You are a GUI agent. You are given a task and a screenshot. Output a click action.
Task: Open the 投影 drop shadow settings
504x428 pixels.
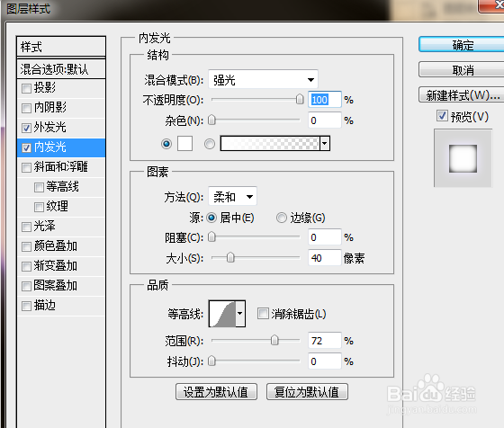pos(44,87)
